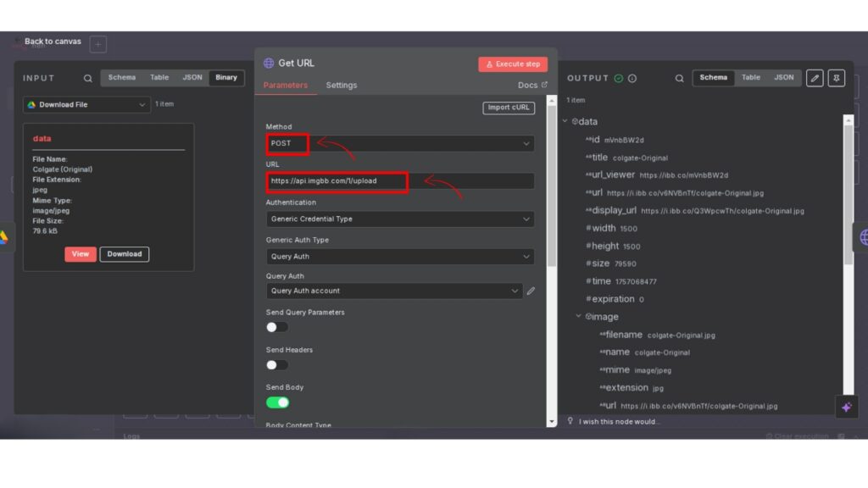The height and width of the screenshot is (488, 868).
Task: Turn on the Send Headers toggle
Action: (x=277, y=364)
